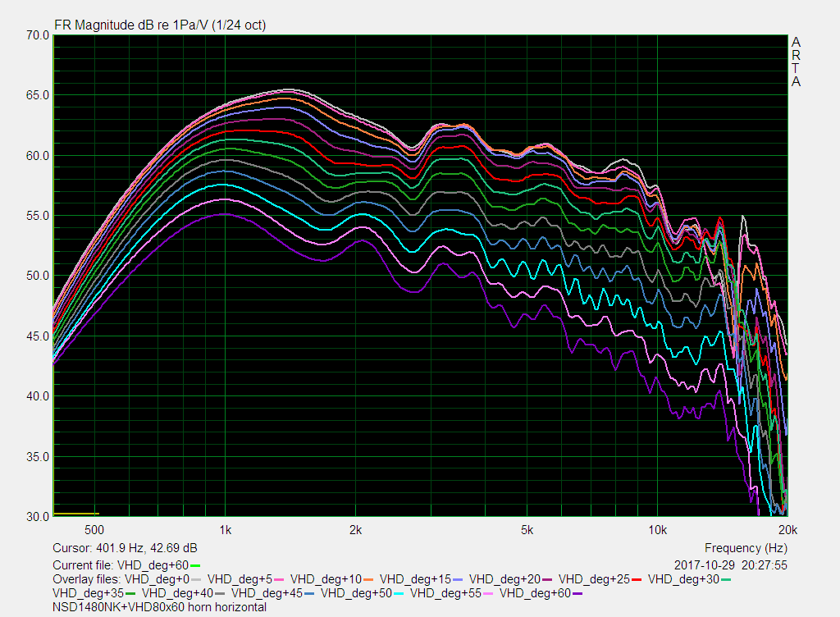Click the 50.0 y-axis label

(x=38, y=276)
